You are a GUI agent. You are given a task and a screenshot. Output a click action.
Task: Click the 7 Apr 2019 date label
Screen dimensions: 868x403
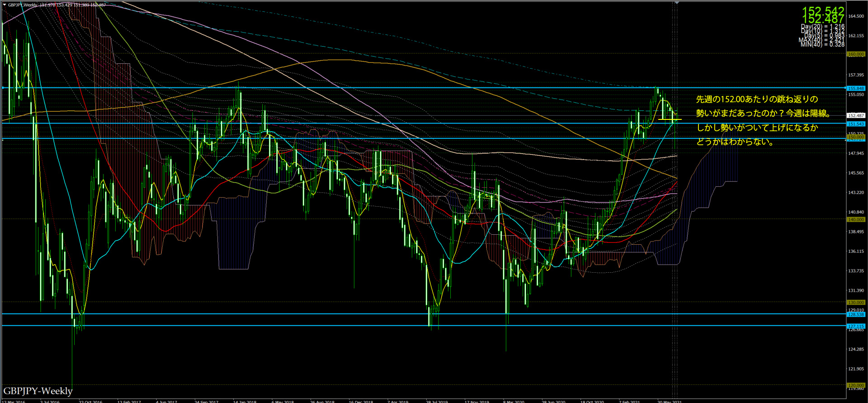[x=398, y=401]
